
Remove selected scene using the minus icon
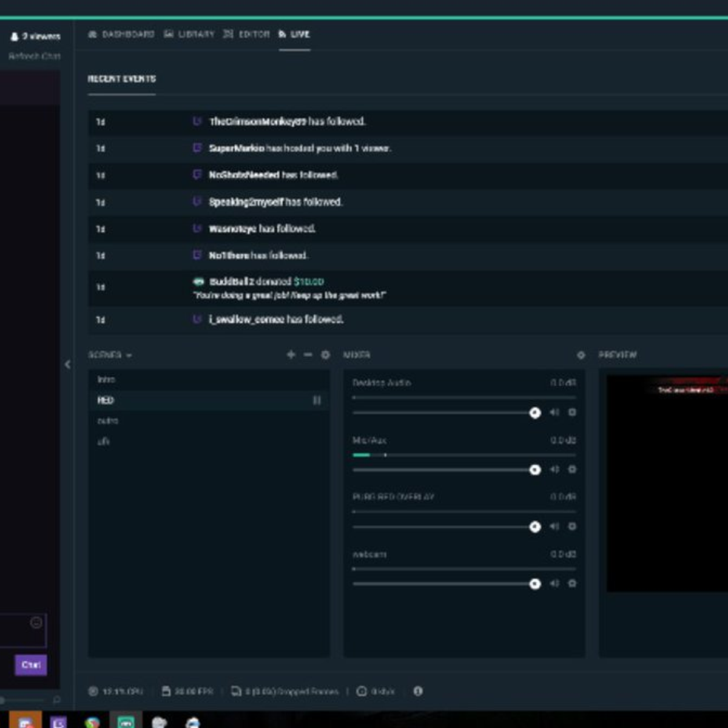coord(306,354)
